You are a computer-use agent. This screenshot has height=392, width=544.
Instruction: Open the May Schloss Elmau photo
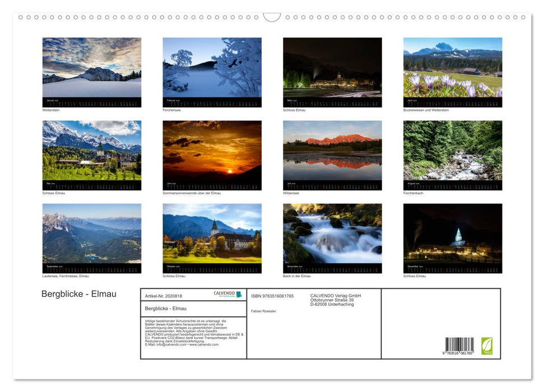click(x=91, y=154)
